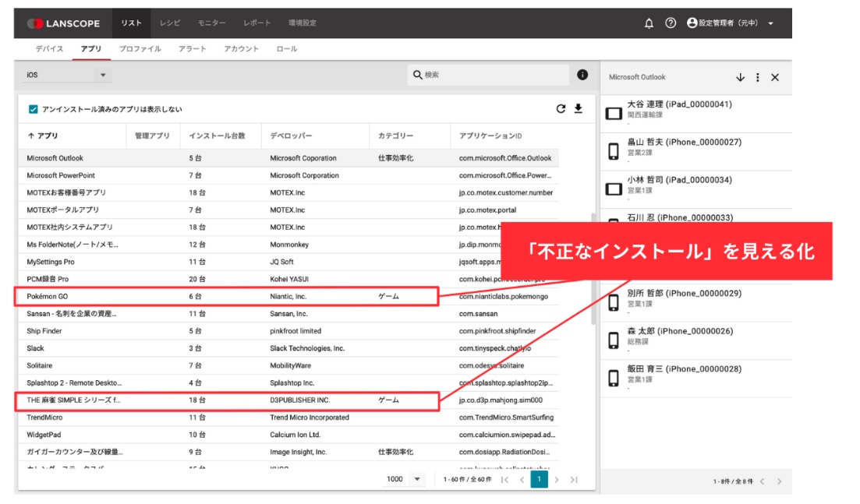Screen dimensions: 860x504
Task: Click the refresh icon above the app table
Action: (x=561, y=109)
